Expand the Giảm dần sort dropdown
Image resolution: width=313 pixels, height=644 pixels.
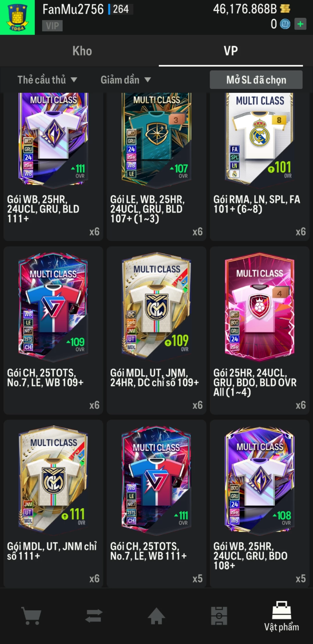pyautogui.click(x=126, y=80)
